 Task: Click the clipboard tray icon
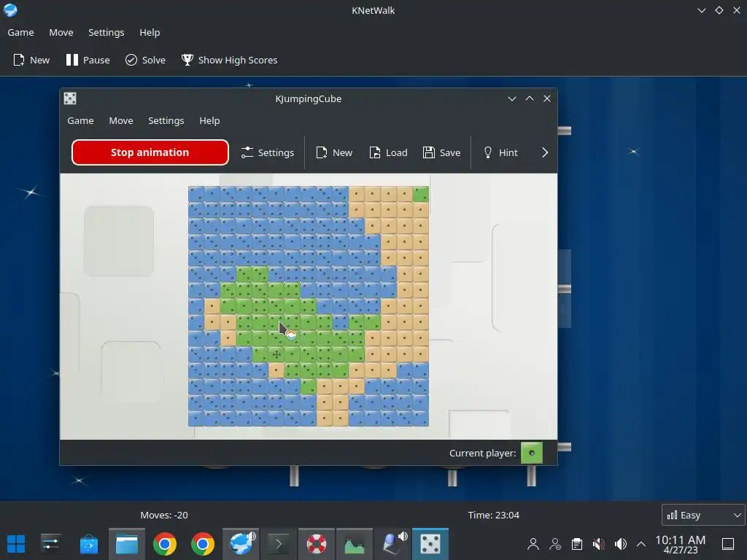577,544
